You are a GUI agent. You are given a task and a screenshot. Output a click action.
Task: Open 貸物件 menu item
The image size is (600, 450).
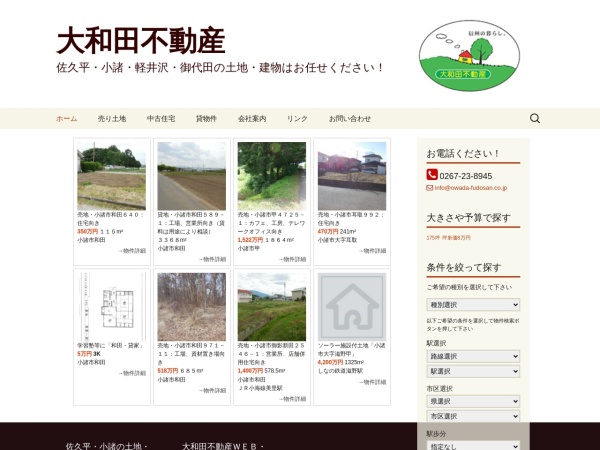(206, 119)
